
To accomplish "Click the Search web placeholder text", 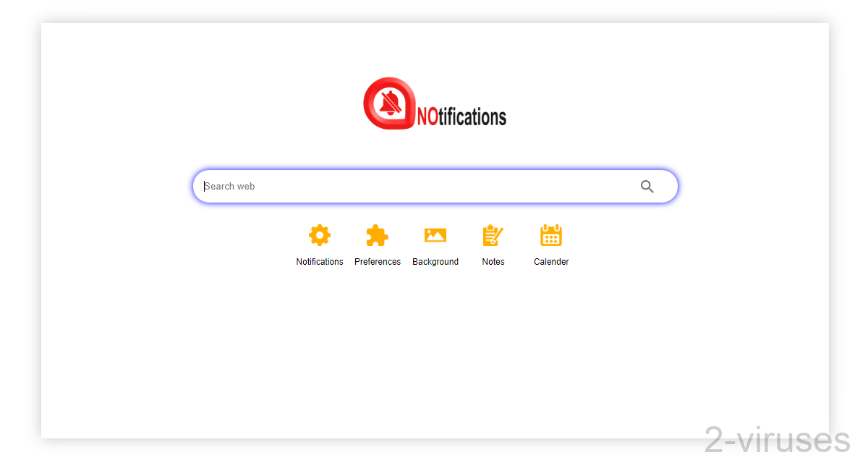I will (229, 186).
